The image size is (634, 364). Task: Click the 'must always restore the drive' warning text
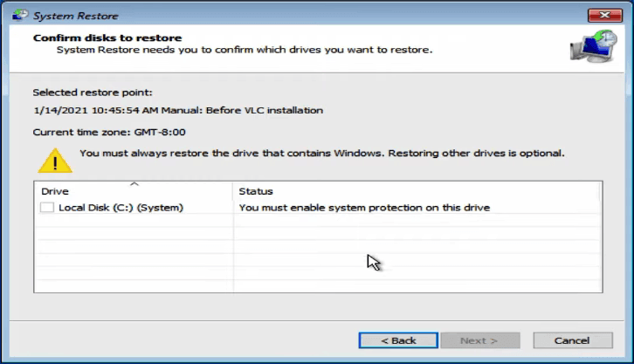tap(321, 153)
